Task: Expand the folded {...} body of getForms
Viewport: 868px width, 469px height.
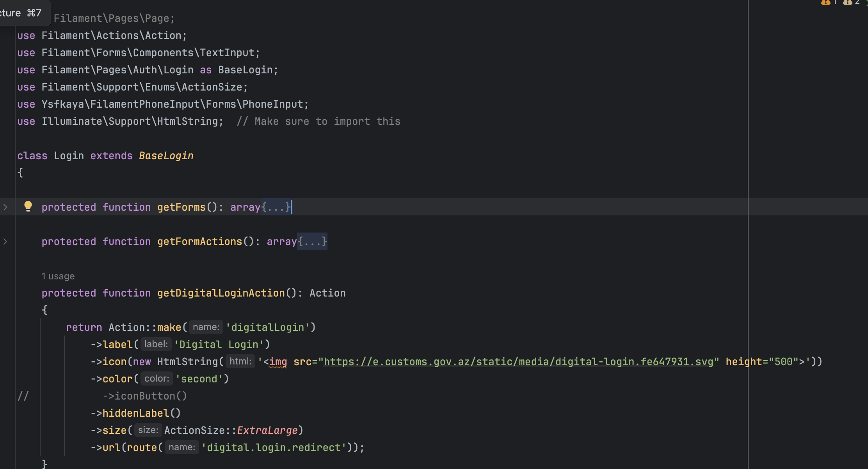Action: click(x=276, y=207)
